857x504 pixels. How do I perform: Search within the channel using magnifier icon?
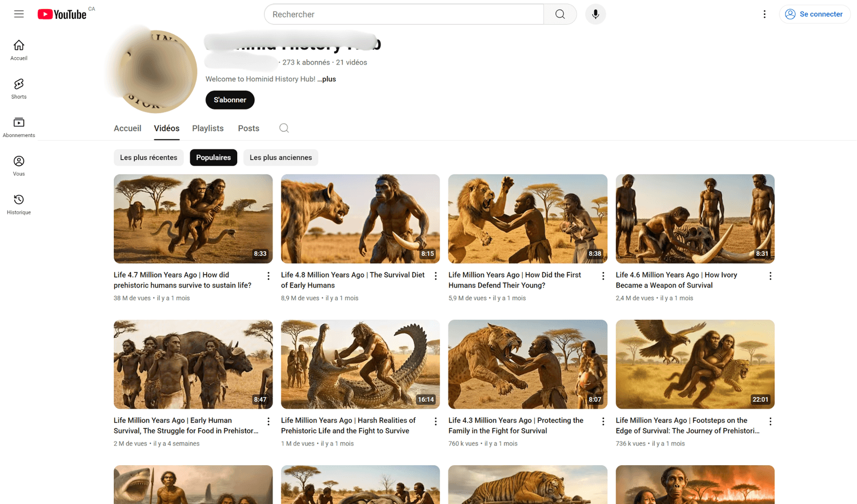284,128
